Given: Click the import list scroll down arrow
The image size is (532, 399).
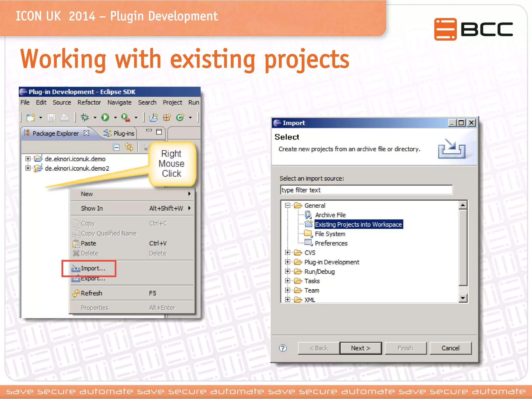Looking at the screenshot, I should click(x=463, y=298).
